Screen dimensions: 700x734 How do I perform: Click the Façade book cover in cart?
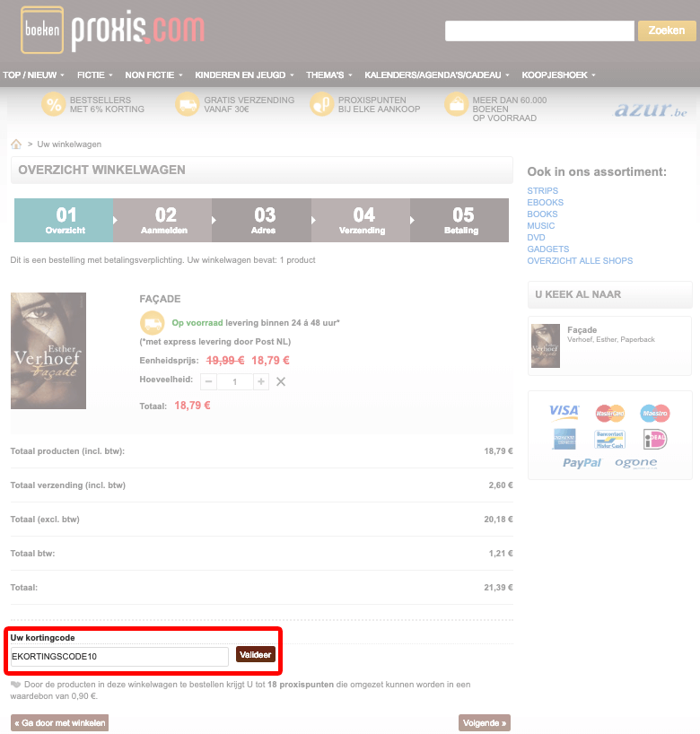48,351
